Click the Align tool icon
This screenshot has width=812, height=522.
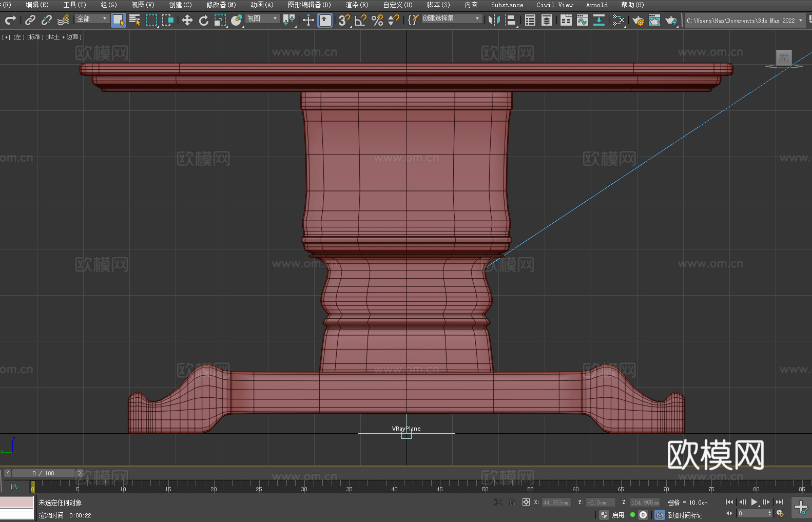coord(511,20)
